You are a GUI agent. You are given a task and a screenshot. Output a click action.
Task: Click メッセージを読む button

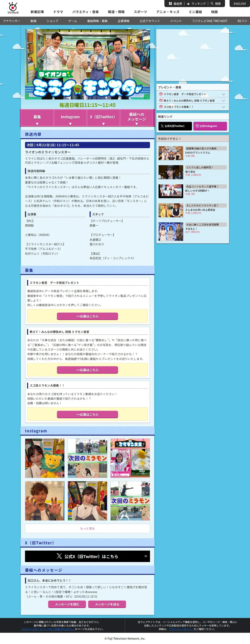[67, 604]
